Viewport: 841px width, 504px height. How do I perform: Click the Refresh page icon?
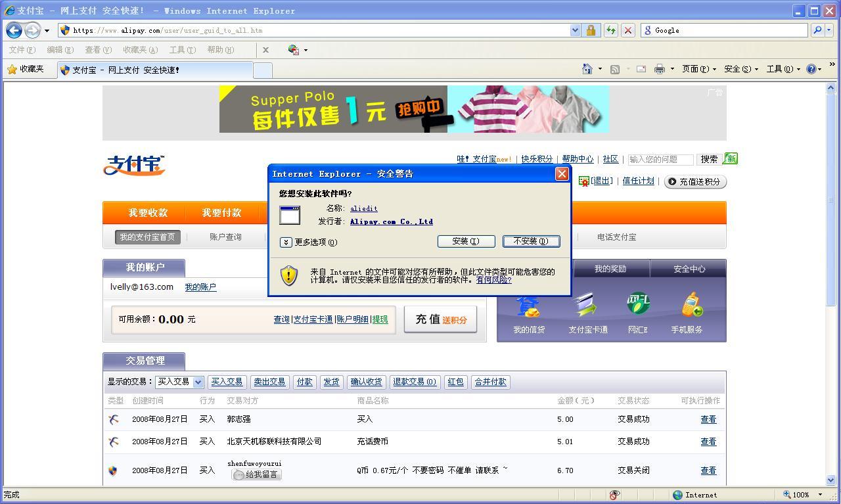(611, 30)
